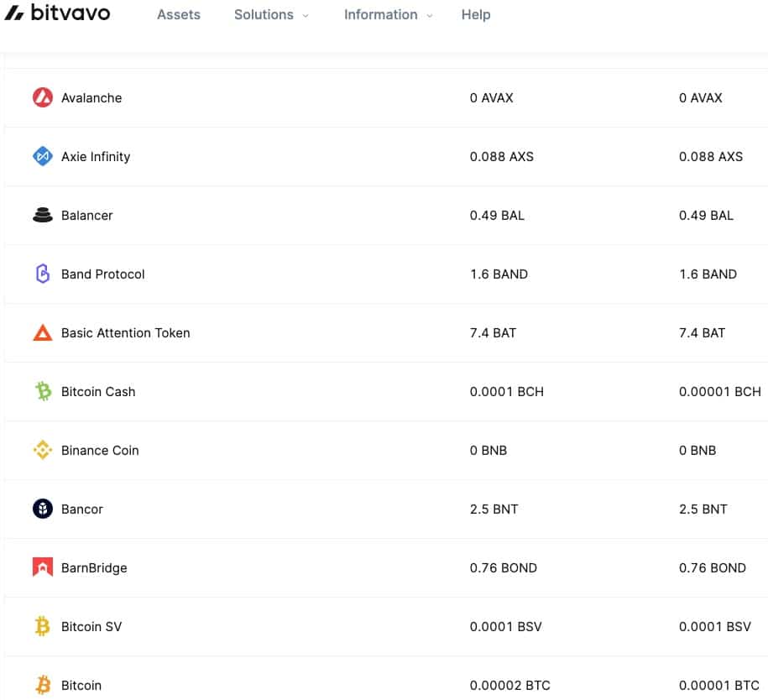Click the Avalanche coin icon
Viewport: 768px width, 700px height.
[x=43, y=97]
